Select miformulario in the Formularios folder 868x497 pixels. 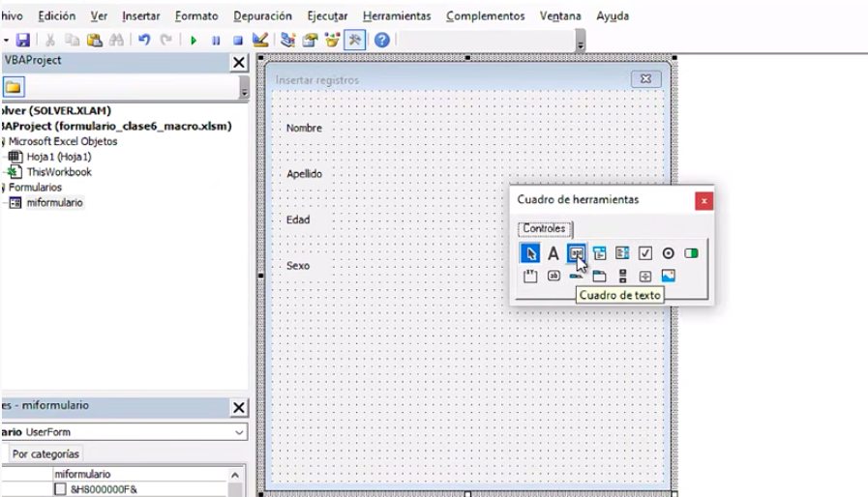[54, 202]
